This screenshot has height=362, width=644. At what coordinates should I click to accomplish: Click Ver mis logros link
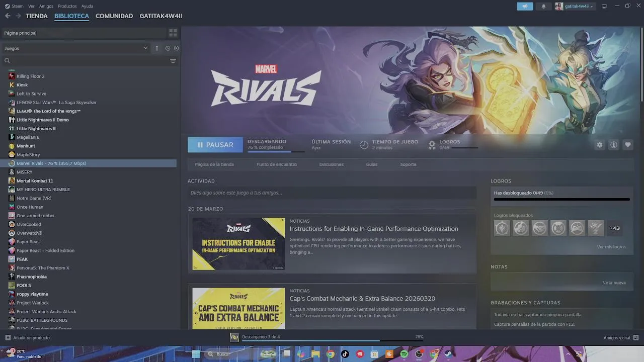point(611,247)
